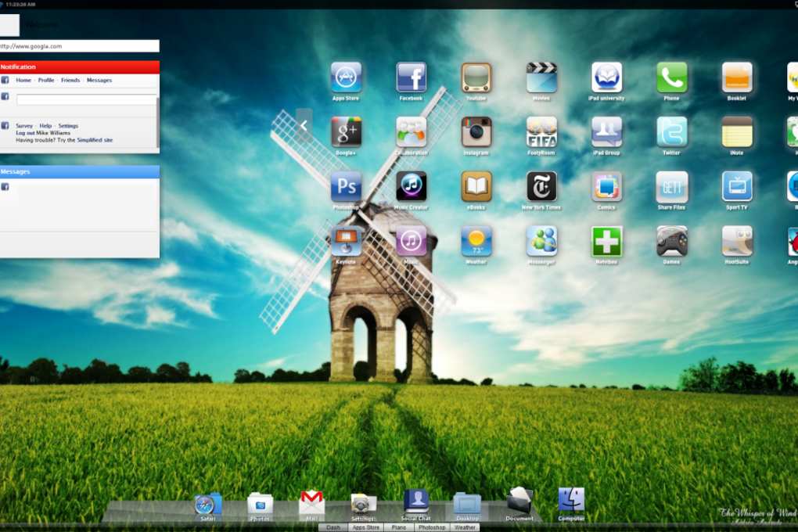
Task: Open the Sport TV app
Action: tap(737, 186)
